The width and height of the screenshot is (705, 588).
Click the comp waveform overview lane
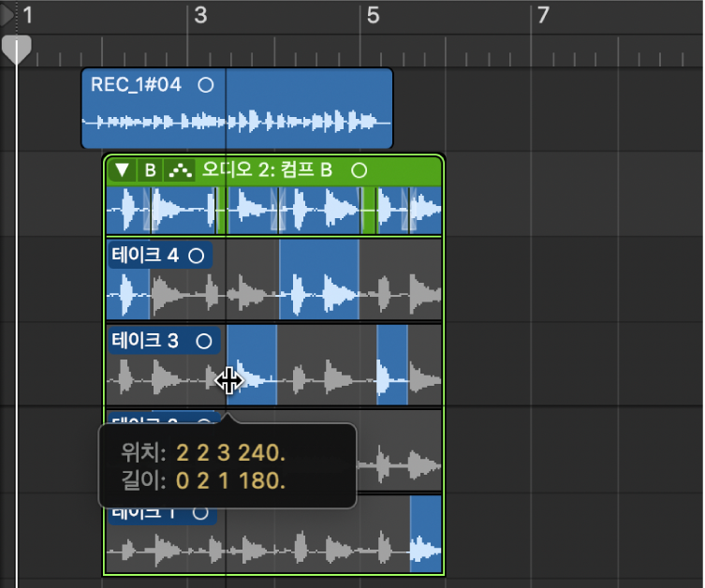(274, 211)
